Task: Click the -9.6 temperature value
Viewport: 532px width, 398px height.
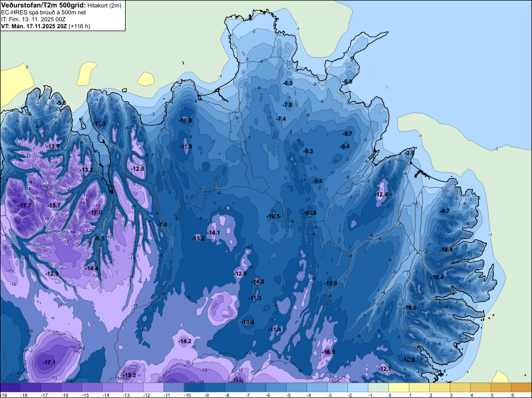Action: coord(318,181)
